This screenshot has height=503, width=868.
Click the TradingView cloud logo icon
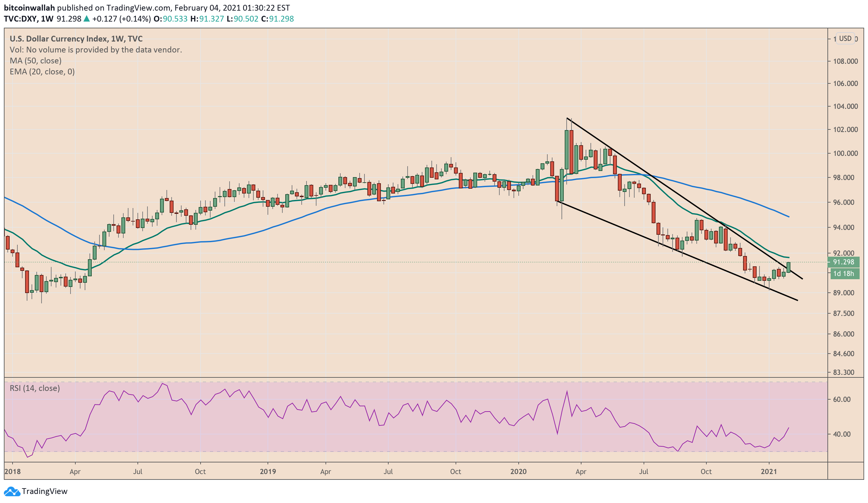(x=12, y=492)
